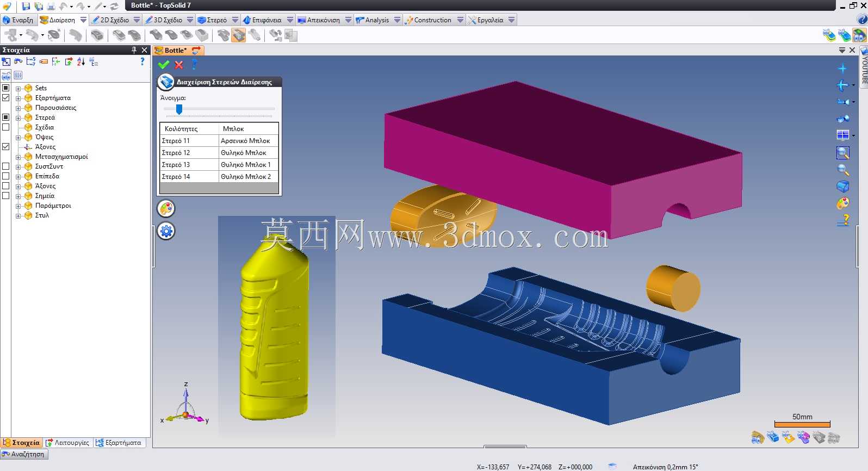Switch to the Λειτουργίες bottom panel tab
The image size is (868, 471).
click(x=67, y=443)
